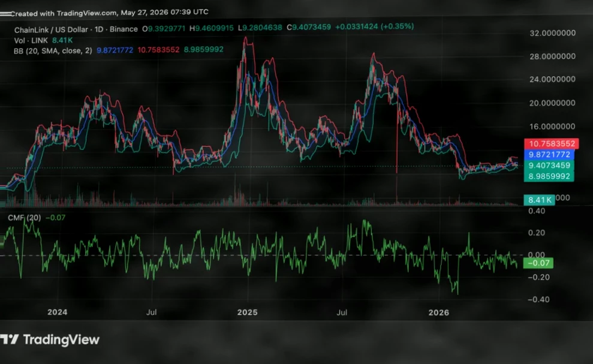Click the -0.07 value beside CMF (20)
The height and width of the screenshot is (364, 593).
point(55,218)
